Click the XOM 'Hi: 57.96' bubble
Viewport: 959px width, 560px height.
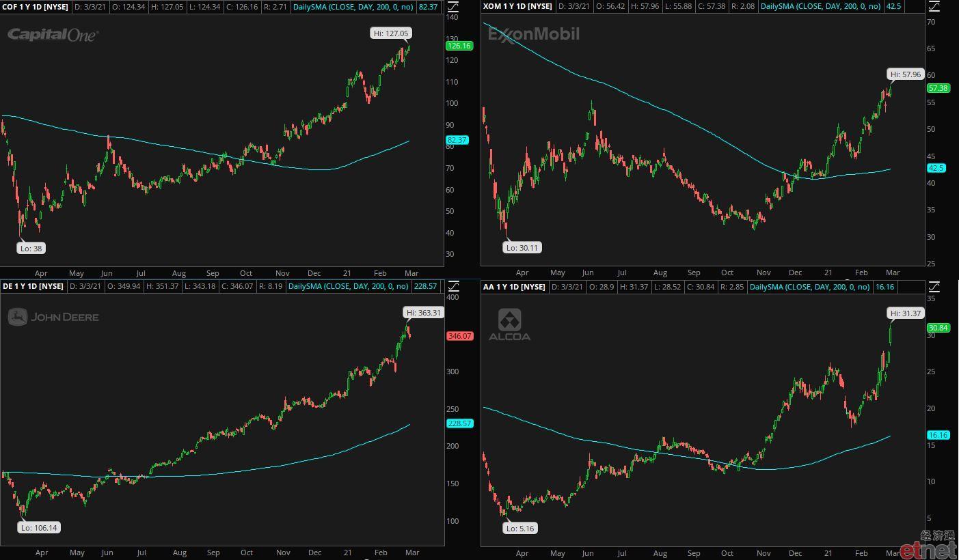(906, 74)
